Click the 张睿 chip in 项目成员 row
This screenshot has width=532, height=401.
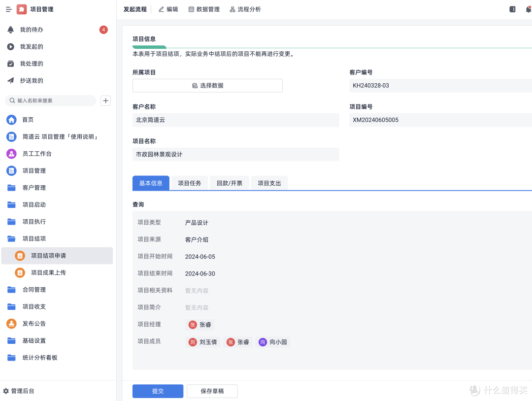point(238,342)
